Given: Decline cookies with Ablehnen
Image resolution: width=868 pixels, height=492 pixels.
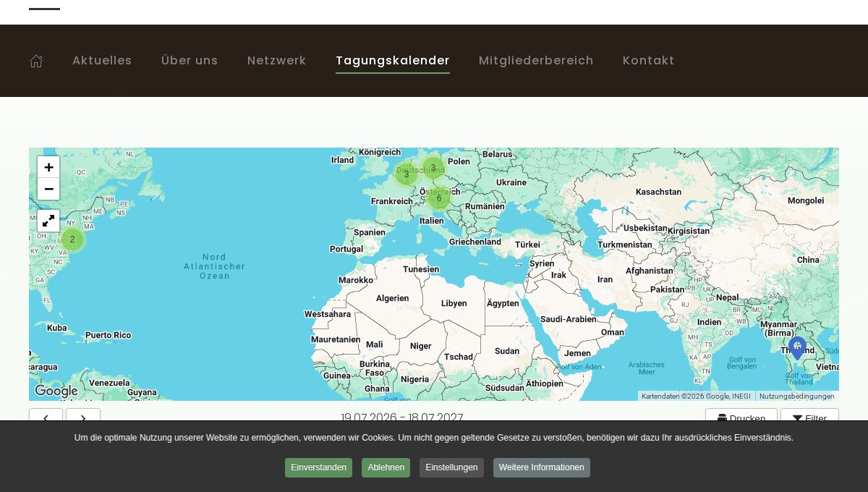Looking at the screenshot, I should coord(386,467).
